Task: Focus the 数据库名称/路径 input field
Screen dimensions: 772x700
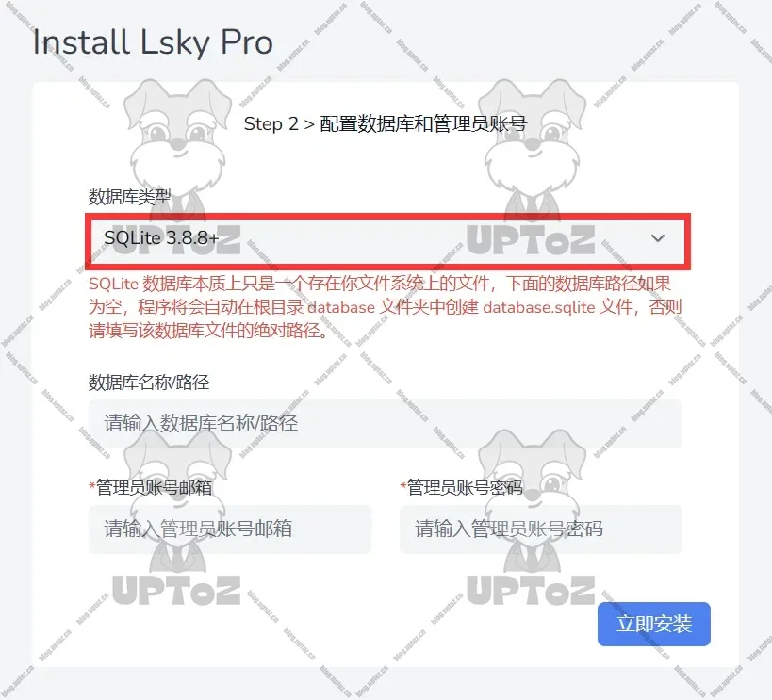Action: coord(386,423)
